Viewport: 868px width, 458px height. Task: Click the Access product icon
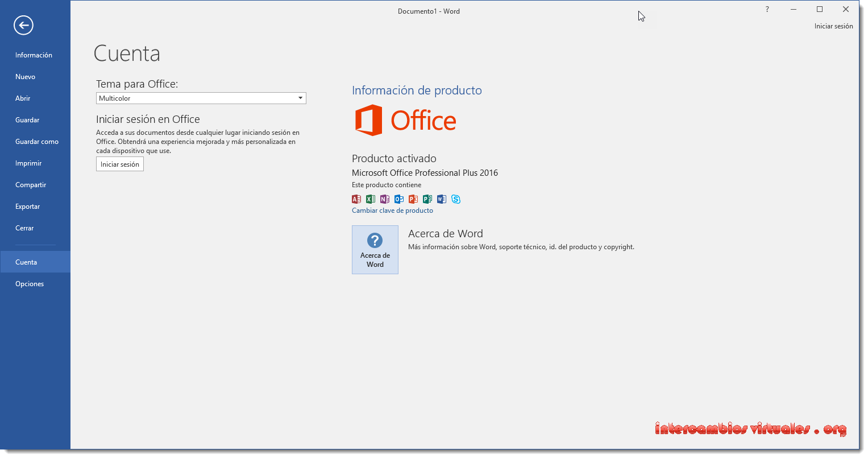point(356,199)
